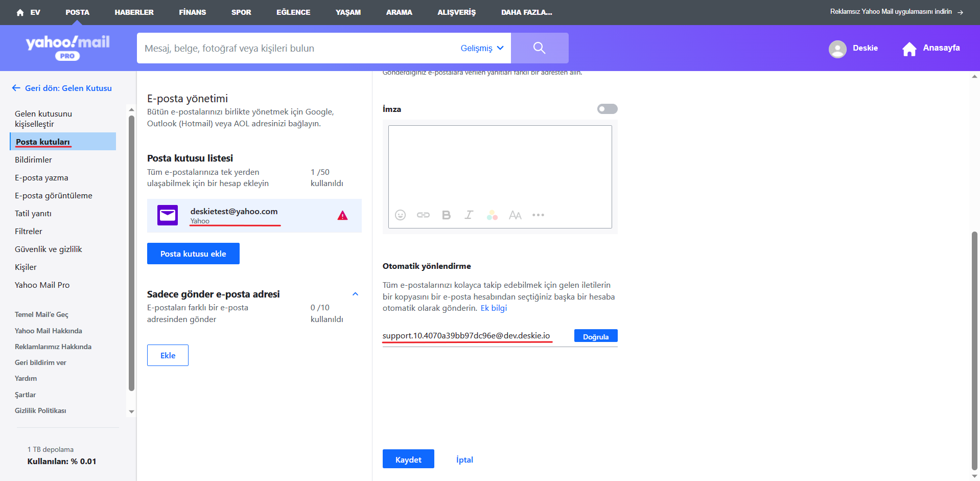The height and width of the screenshot is (481, 980).
Task: Open Reklamlarımız Hakkında link
Action: 53,347
